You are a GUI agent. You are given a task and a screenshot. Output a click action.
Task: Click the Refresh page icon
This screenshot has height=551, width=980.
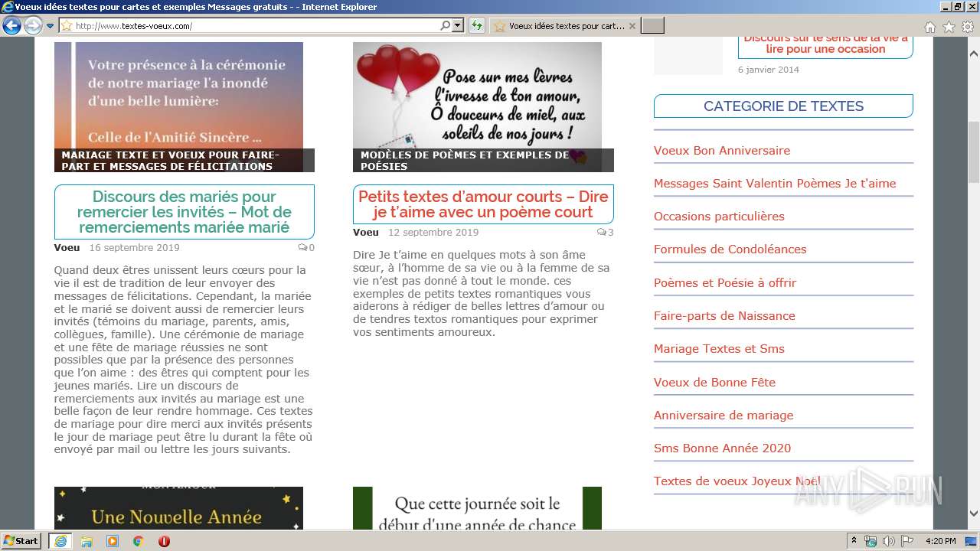(x=477, y=25)
